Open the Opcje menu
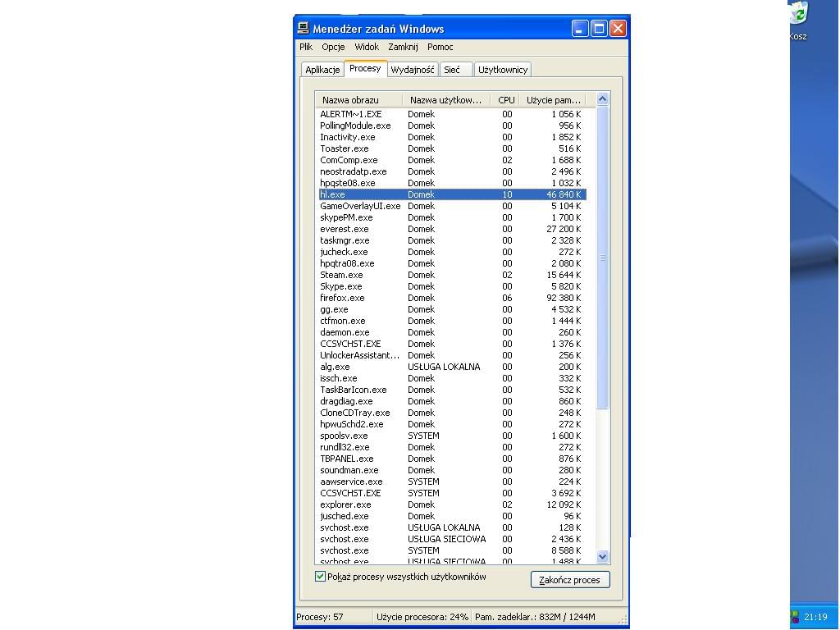Screen dimensions: 840x630 pos(333,47)
